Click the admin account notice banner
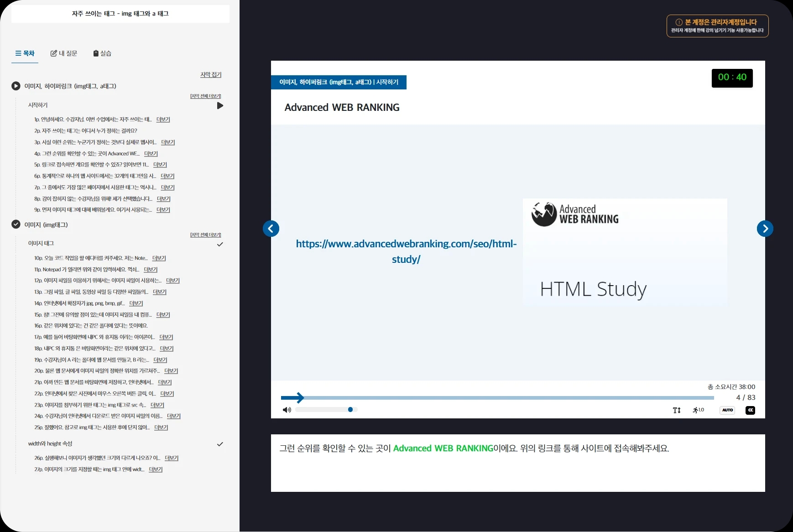793x532 pixels. coord(718,26)
